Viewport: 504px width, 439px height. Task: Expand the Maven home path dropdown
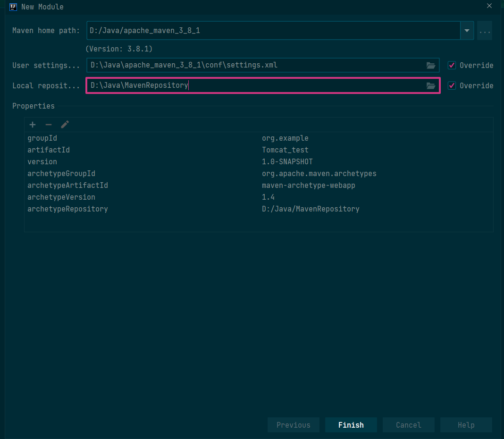coord(467,31)
